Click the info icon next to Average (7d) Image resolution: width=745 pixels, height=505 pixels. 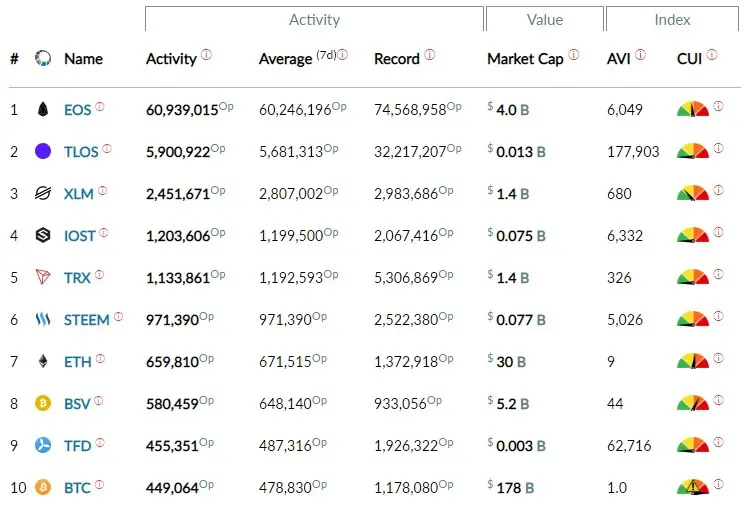343,55
